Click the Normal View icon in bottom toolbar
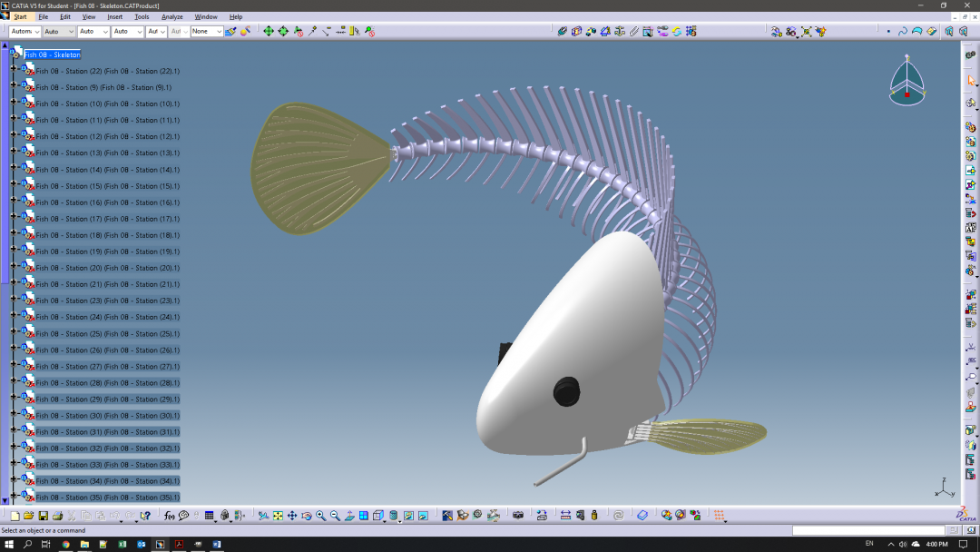Image resolution: width=980 pixels, height=552 pixels. [x=349, y=517]
